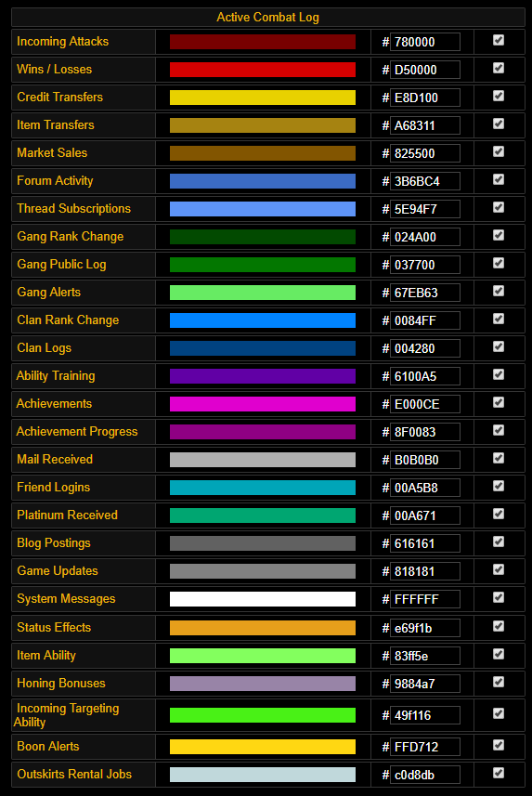This screenshot has height=796, width=532.
Task: Toggle the Boon Alerts checkbox
Action: tap(499, 745)
